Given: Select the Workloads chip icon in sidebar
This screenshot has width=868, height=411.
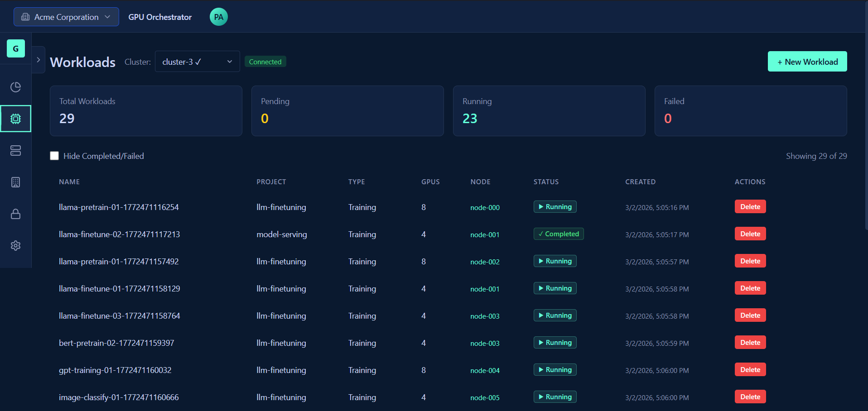Looking at the screenshot, I should [x=15, y=119].
